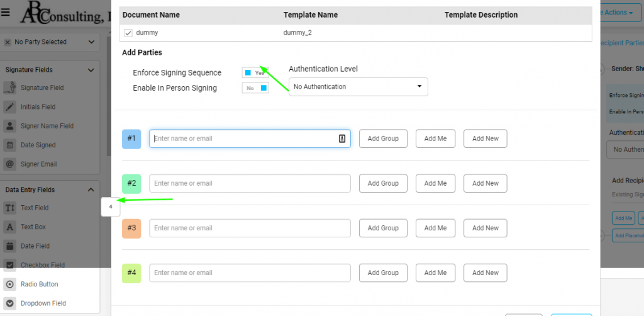Click the Template Description column header
The height and width of the screenshot is (316, 644).
click(481, 15)
